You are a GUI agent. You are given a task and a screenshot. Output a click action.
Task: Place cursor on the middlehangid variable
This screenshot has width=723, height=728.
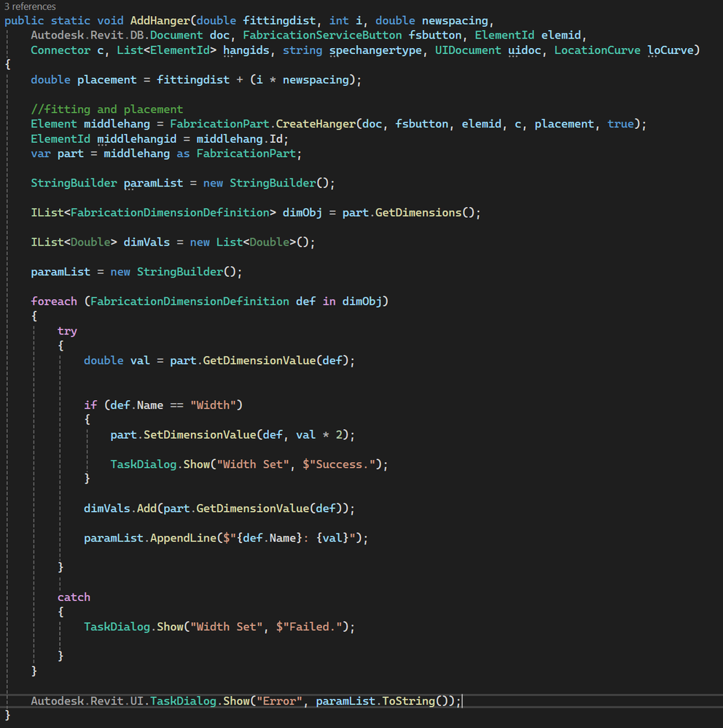[x=136, y=138]
